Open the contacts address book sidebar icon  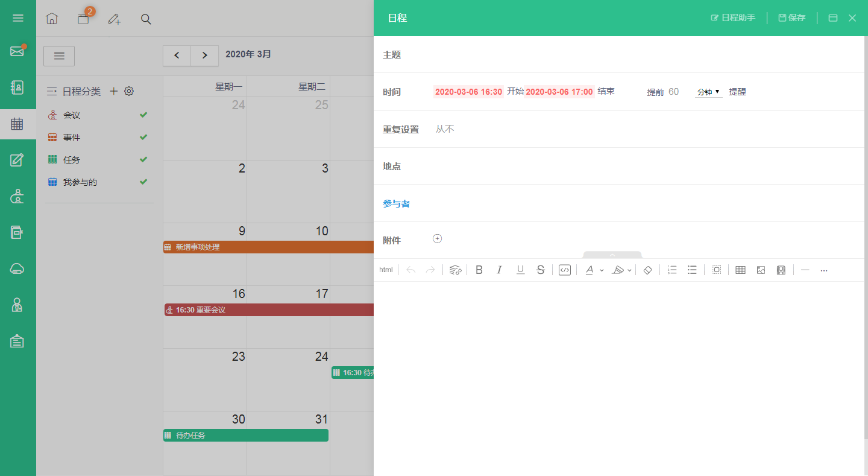[17, 87]
